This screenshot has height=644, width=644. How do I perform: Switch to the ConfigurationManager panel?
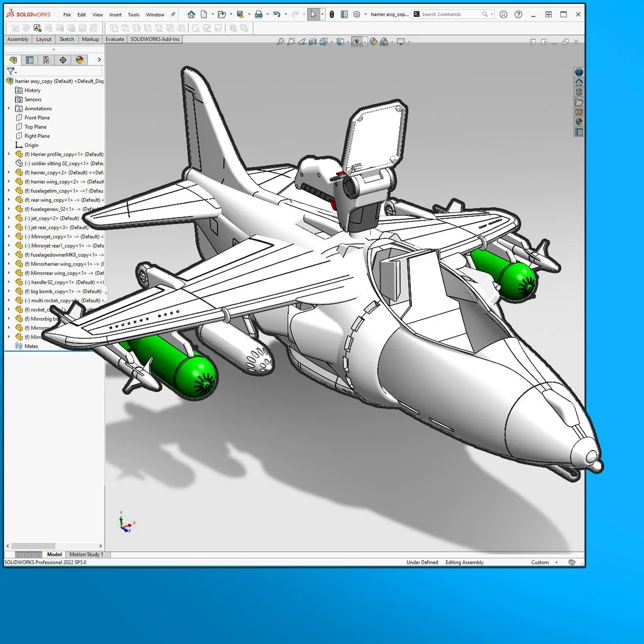[45, 60]
